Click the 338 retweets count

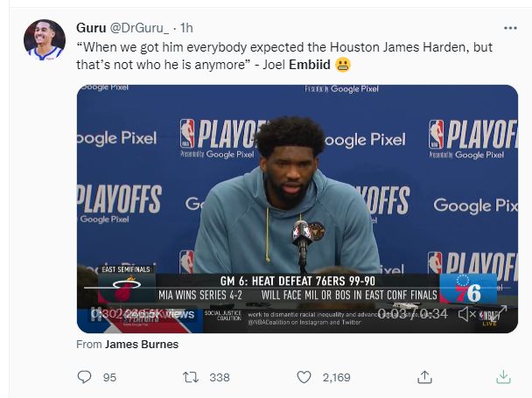pos(220,377)
